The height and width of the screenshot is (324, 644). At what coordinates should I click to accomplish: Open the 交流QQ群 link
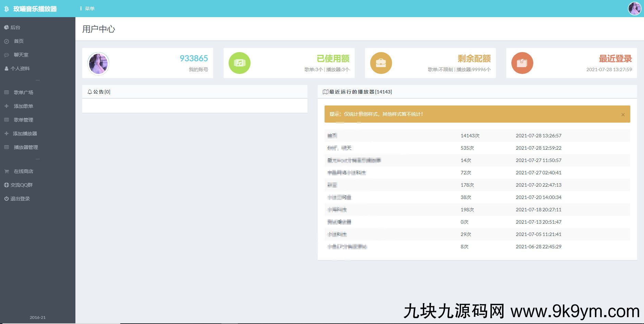pos(21,185)
